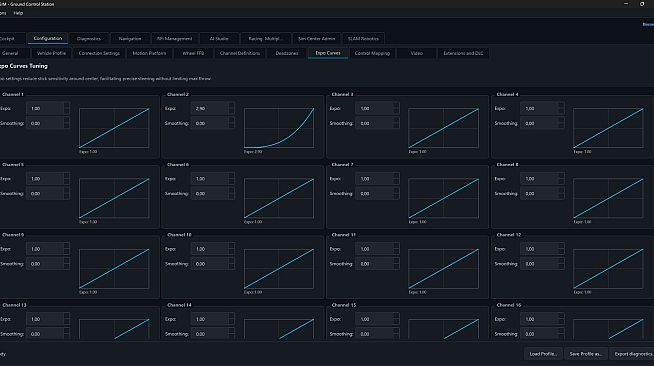
Task: Open the Help menu
Action: click(18, 13)
